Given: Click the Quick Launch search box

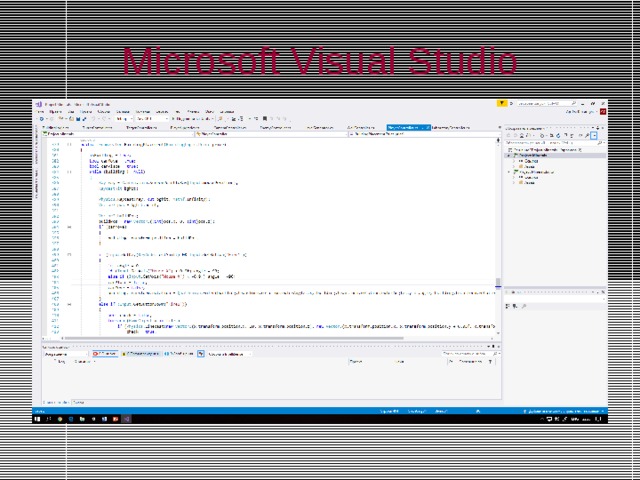Looking at the screenshot, I should (x=547, y=104).
